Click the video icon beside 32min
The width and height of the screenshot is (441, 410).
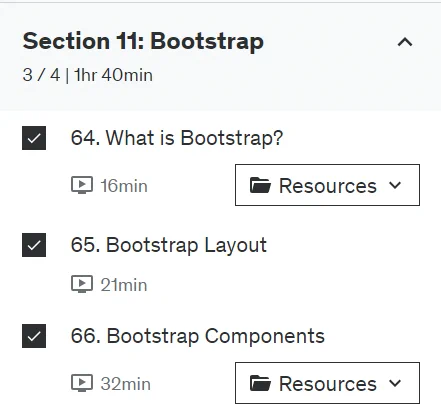tap(82, 383)
